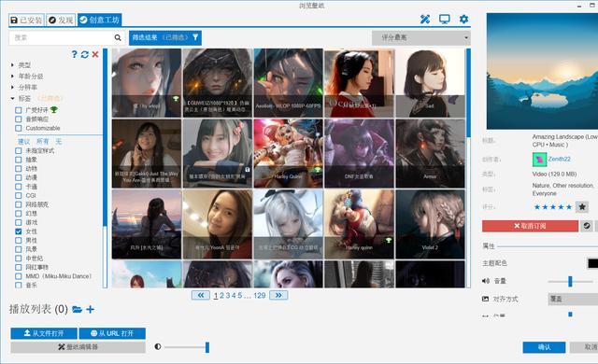Select the Harley Quinn thumbnail in second row
Viewport: 598px width, 364px height.
289,153
